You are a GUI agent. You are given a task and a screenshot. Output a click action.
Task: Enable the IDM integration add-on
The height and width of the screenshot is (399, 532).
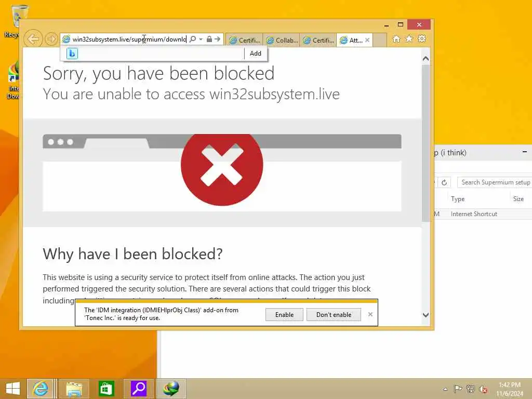click(x=284, y=315)
